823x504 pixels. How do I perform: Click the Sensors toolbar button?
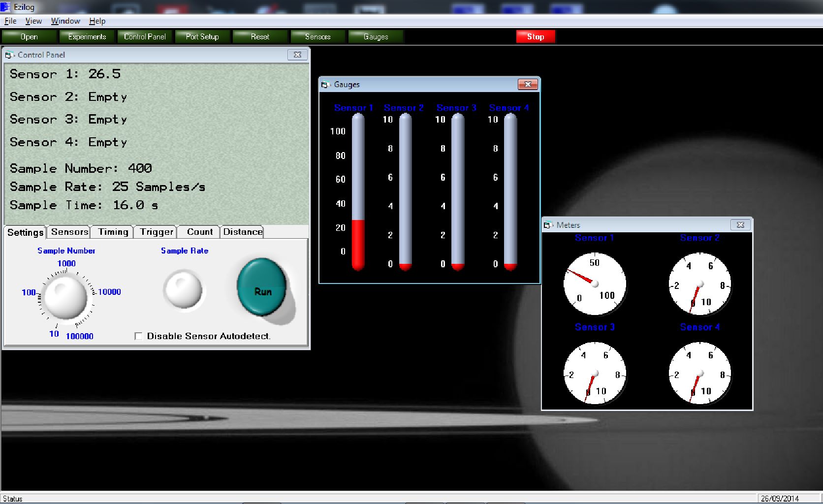pyautogui.click(x=317, y=37)
